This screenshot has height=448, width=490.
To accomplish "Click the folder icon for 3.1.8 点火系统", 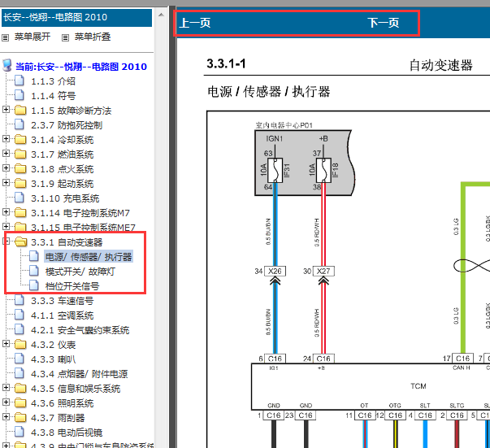I will 20,169.
